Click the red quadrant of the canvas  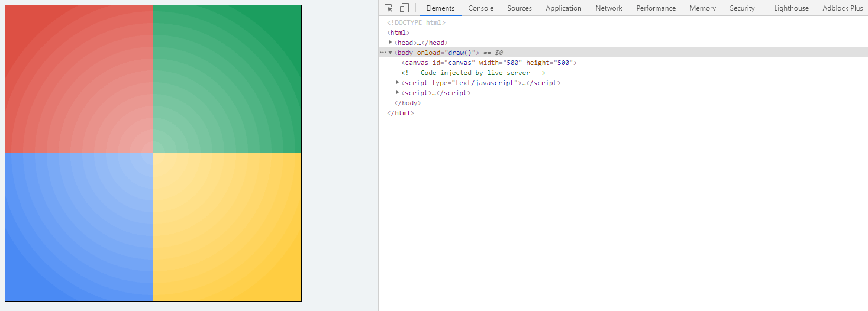pyautogui.click(x=79, y=79)
